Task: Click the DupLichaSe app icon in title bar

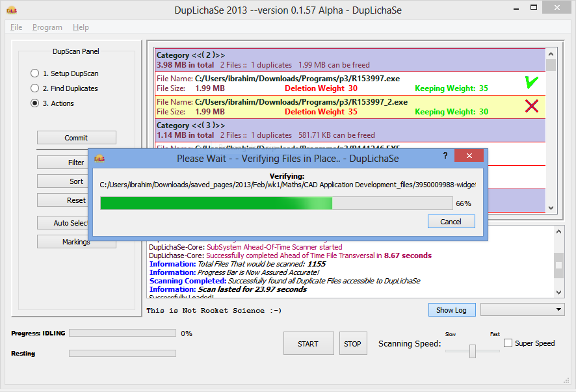Action: coord(12,10)
